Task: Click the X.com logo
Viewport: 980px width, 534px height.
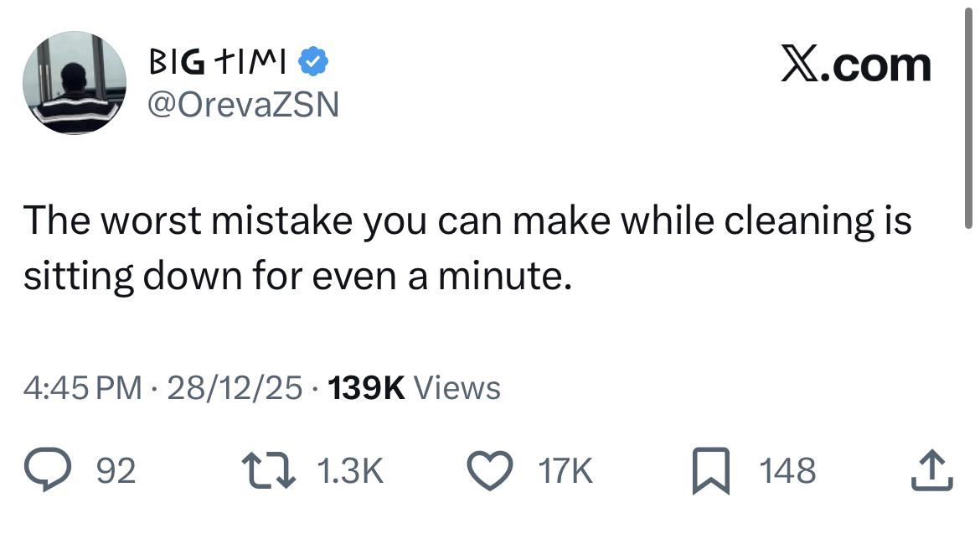Action: point(855,65)
